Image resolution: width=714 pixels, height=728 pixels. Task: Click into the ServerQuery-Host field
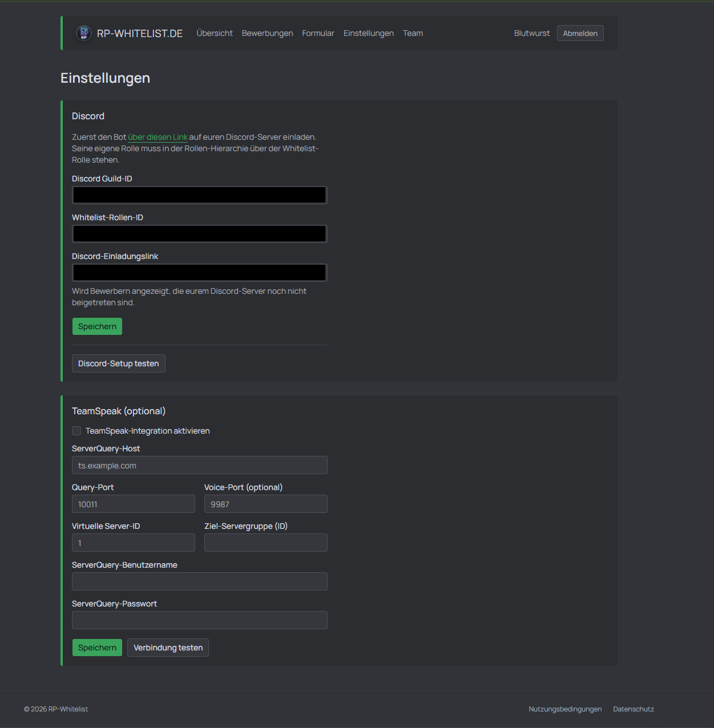[x=200, y=465]
